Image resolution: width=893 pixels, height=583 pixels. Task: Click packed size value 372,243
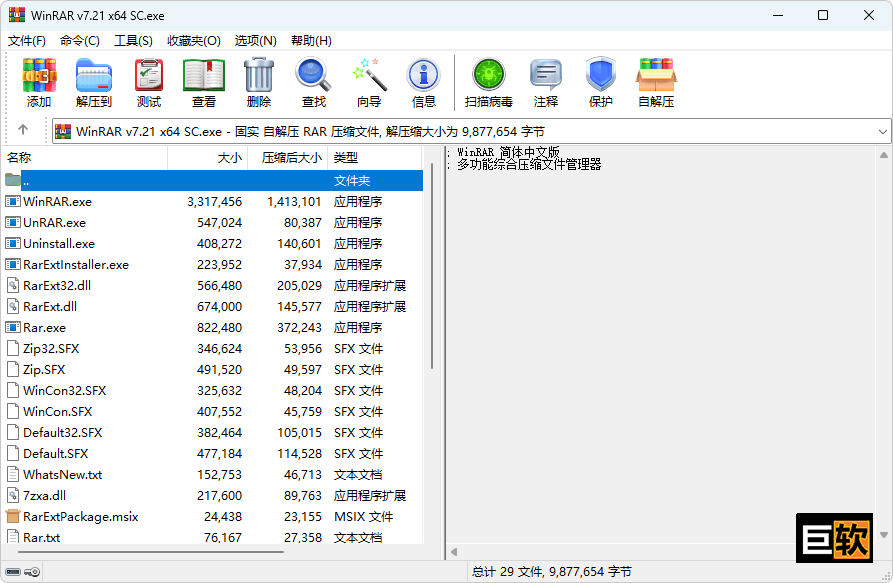click(300, 327)
